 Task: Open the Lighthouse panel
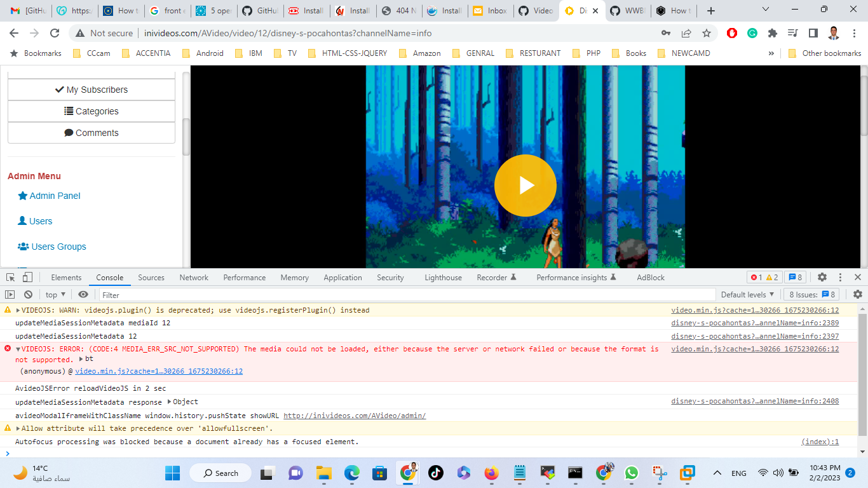pyautogui.click(x=443, y=277)
